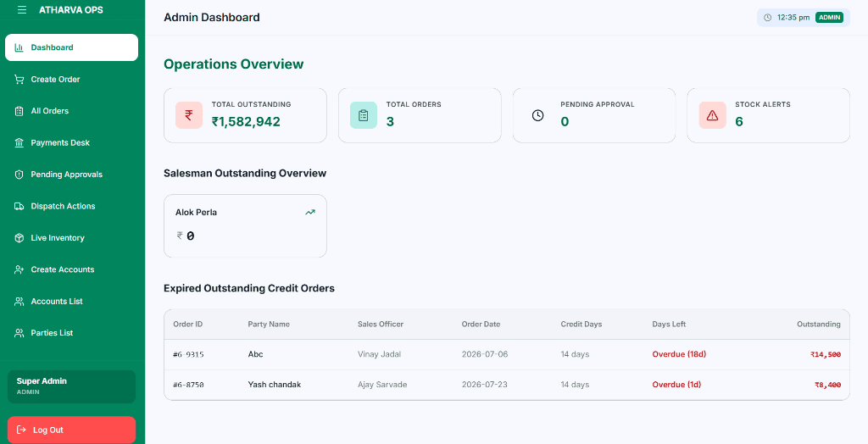Image resolution: width=868 pixels, height=444 pixels.
Task: Click the Overdue (1d) status
Action: click(x=676, y=384)
